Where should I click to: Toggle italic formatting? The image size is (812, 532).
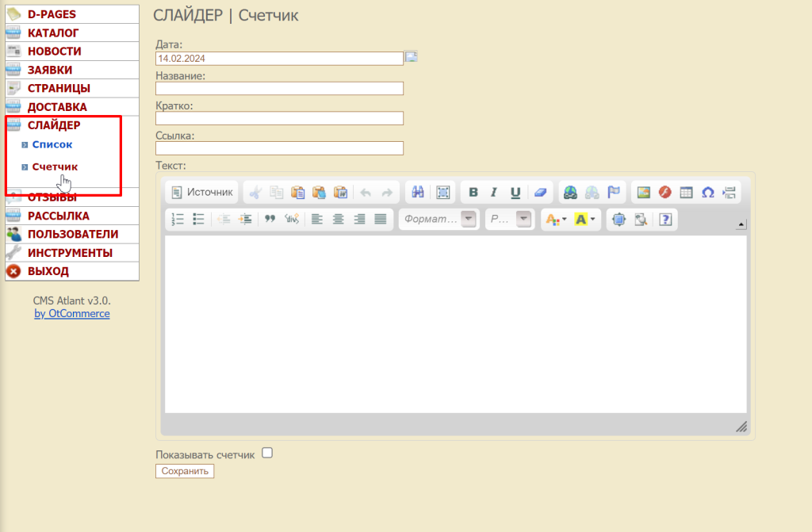[494, 193]
